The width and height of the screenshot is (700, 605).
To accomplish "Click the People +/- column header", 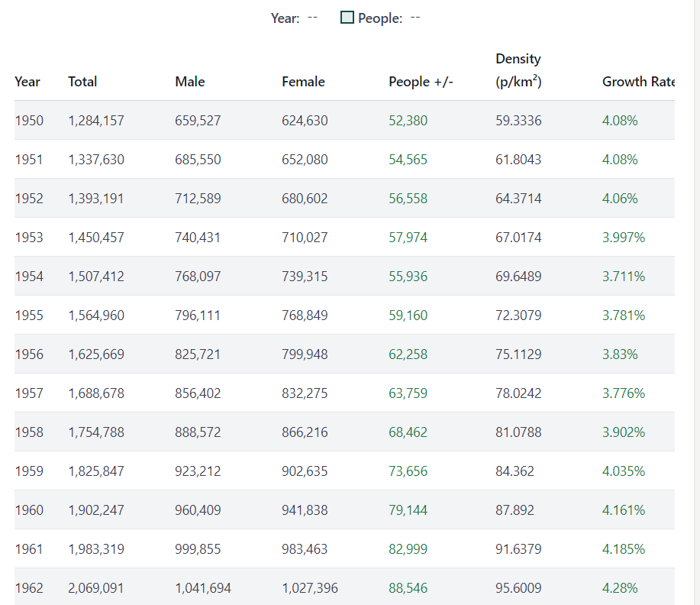I will click(421, 82).
